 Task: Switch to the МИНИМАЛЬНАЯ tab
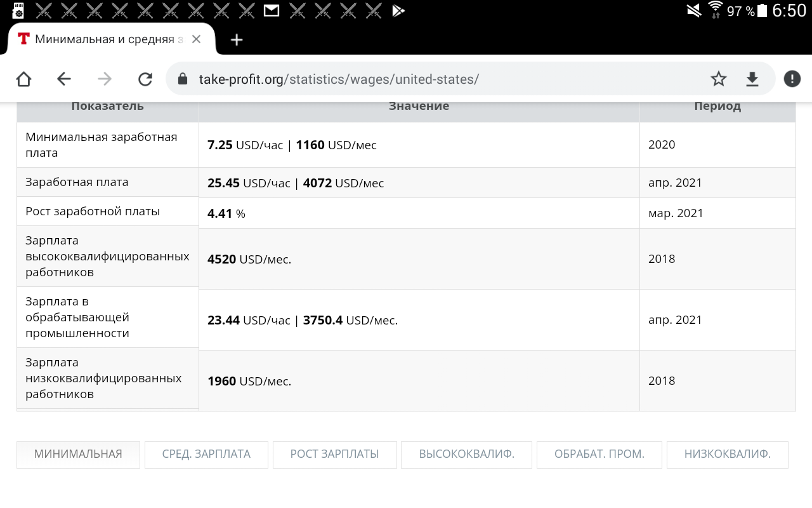78,454
